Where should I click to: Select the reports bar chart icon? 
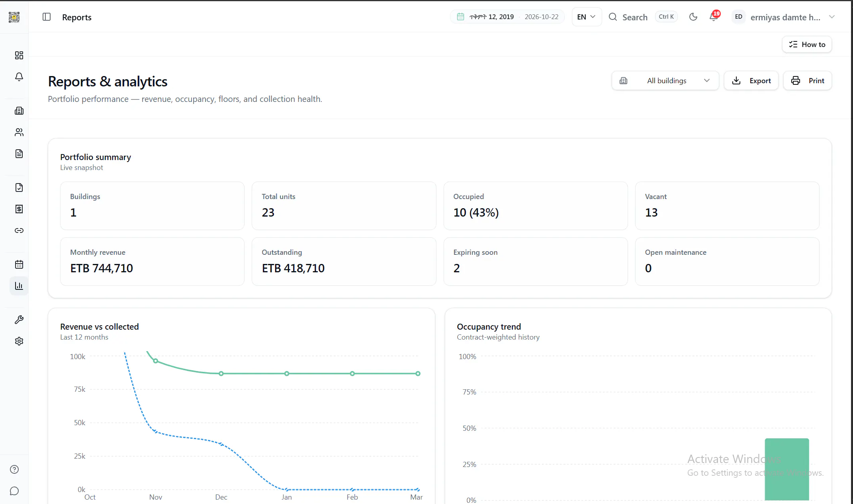pos(19,286)
